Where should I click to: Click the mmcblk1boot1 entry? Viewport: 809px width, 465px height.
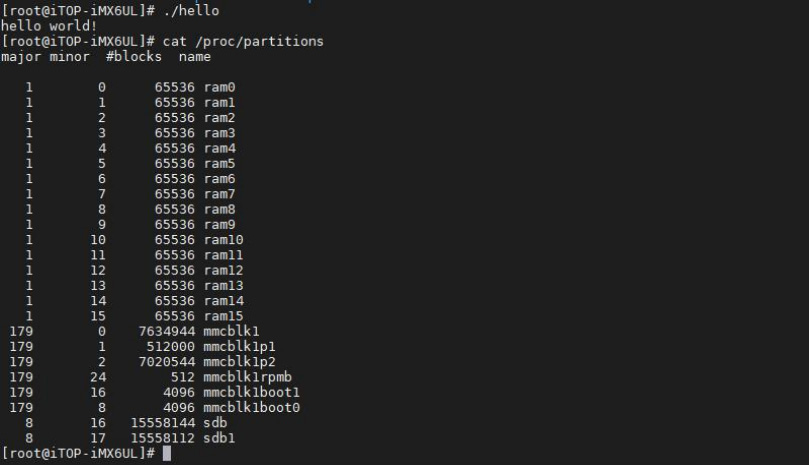point(251,392)
